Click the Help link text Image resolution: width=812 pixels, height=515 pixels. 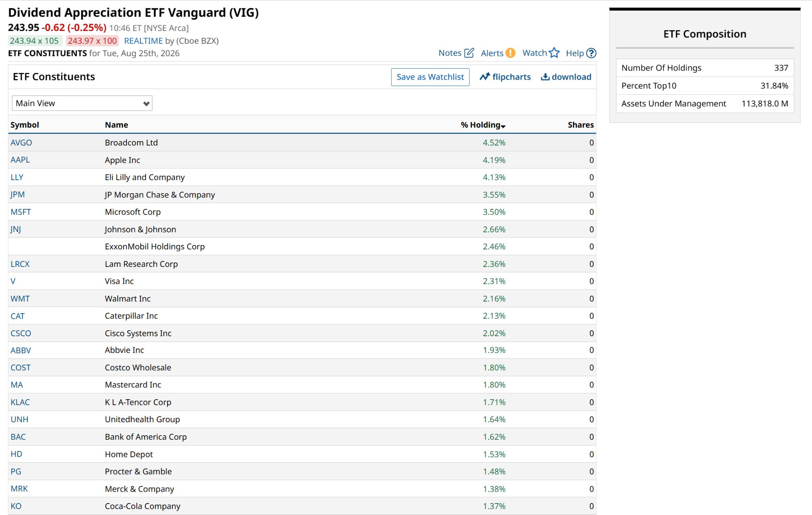coord(575,53)
